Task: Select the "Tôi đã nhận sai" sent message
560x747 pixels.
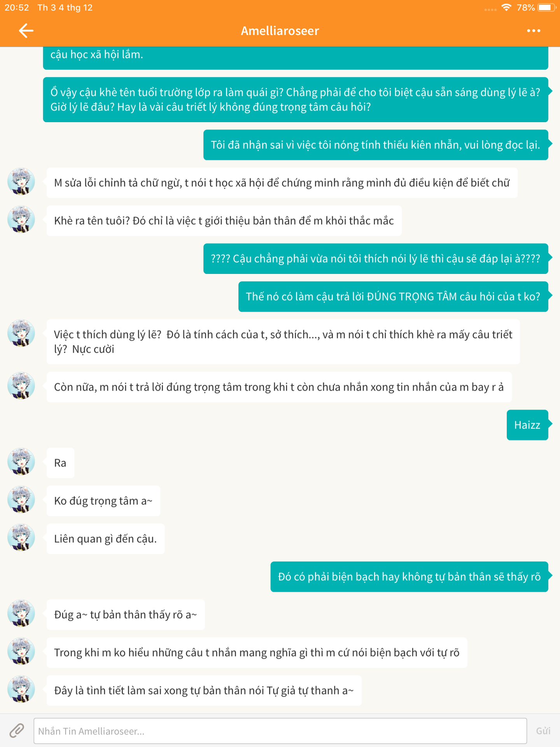Action: point(375,145)
